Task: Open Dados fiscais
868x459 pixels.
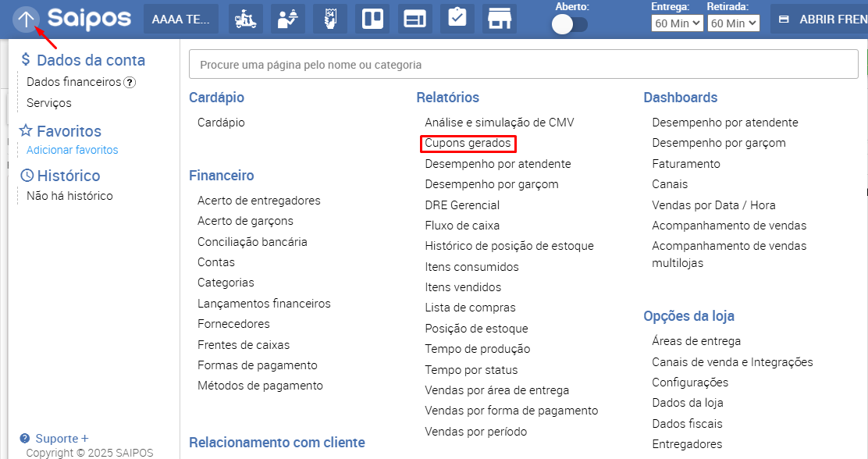Action: (x=687, y=424)
